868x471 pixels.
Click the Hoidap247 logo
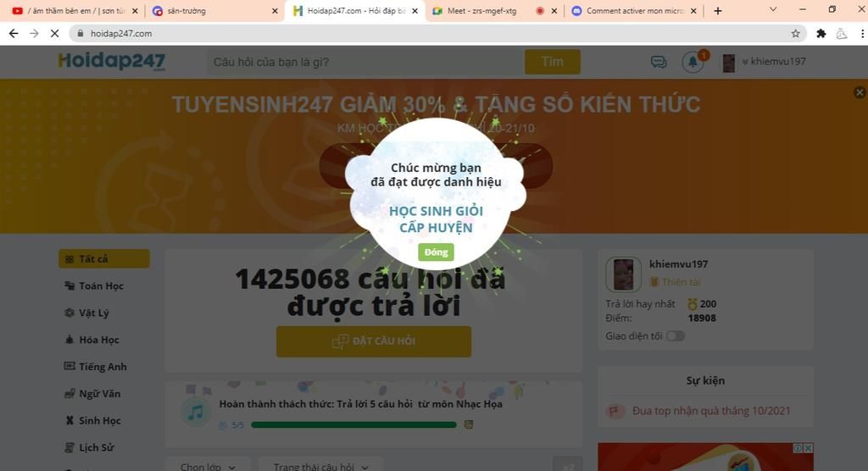tap(112, 61)
